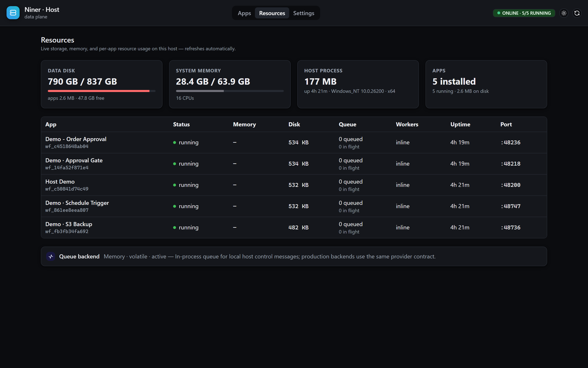
Task: Click running status dot for Demo · Schedule Trigger
Action: click(x=174, y=206)
